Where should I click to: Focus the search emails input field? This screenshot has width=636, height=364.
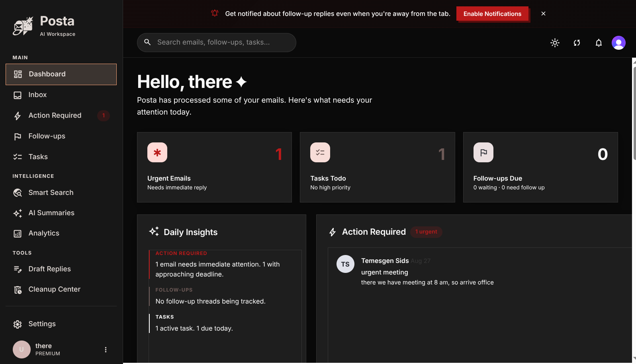217,43
